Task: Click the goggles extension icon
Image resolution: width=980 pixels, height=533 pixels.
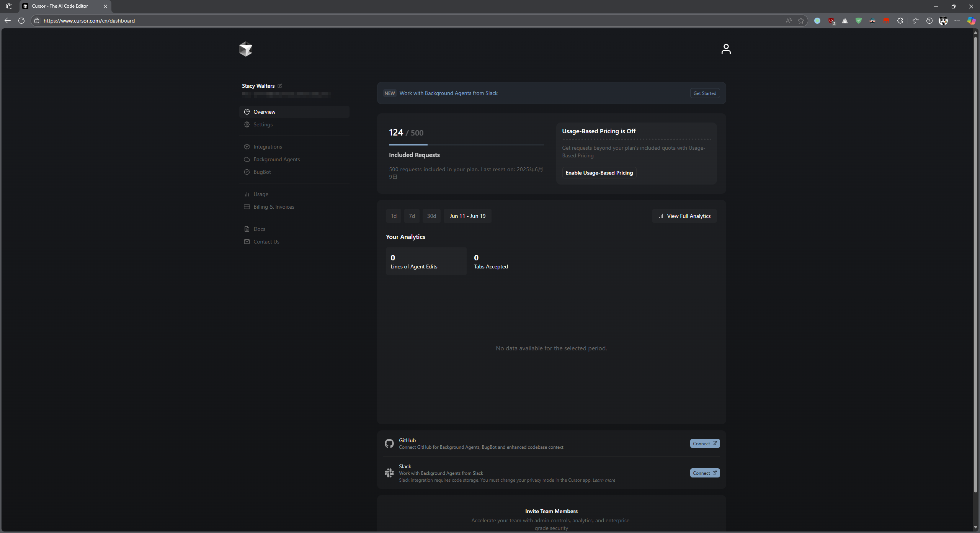Action: [872, 21]
